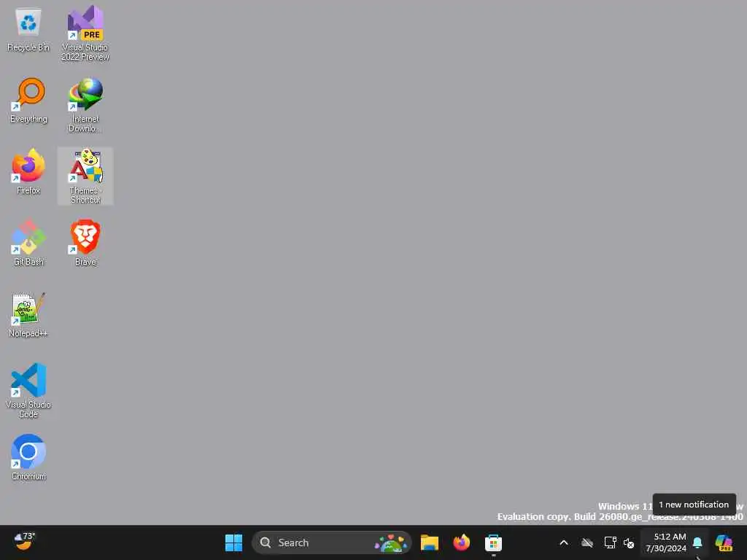
Task: Select the Git Bash desktop shortcut
Action: click(x=28, y=244)
